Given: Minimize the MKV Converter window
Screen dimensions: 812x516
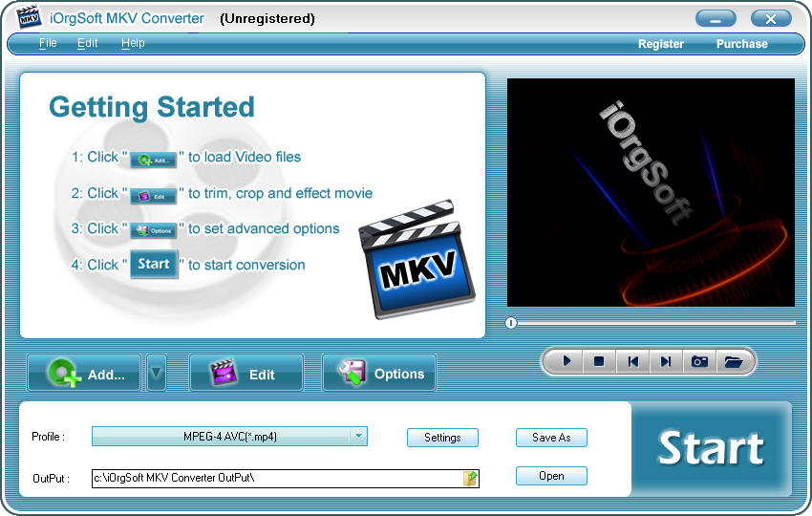Looking at the screenshot, I should click(x=716, y=19).
